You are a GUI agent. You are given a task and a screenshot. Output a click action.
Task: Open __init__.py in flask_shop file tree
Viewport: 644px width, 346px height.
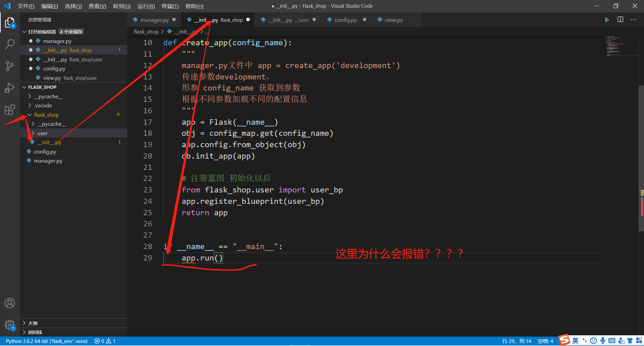pyautogui.click(x=73, y=142)
